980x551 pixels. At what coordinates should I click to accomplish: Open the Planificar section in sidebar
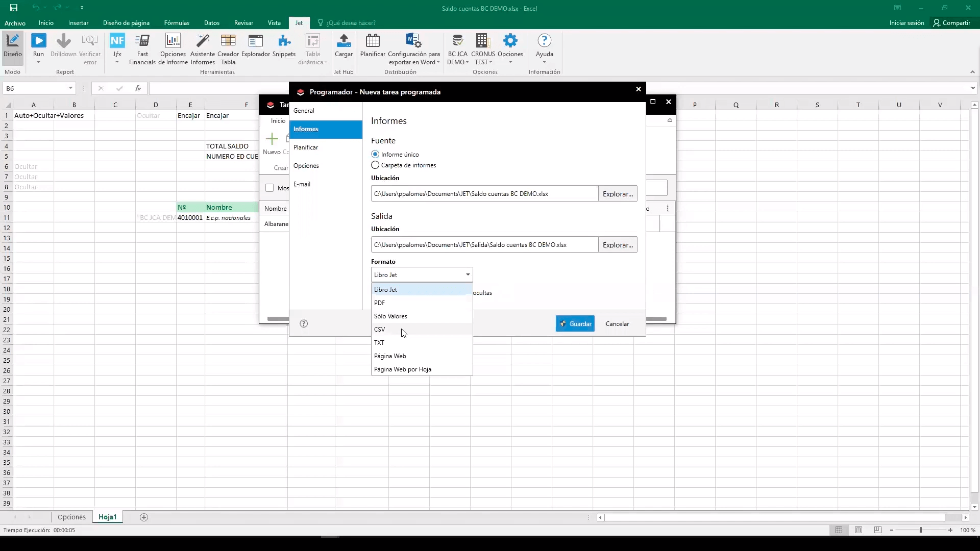306,147
